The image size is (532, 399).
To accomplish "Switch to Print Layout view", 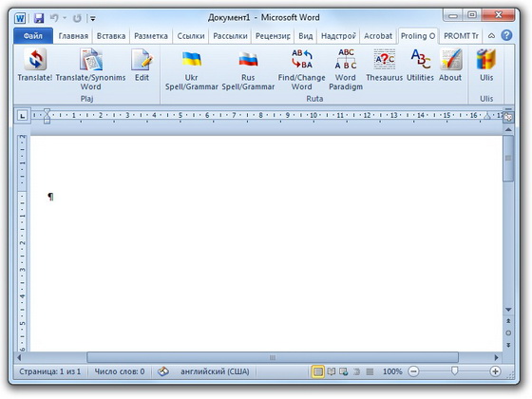I will (318, 371).
